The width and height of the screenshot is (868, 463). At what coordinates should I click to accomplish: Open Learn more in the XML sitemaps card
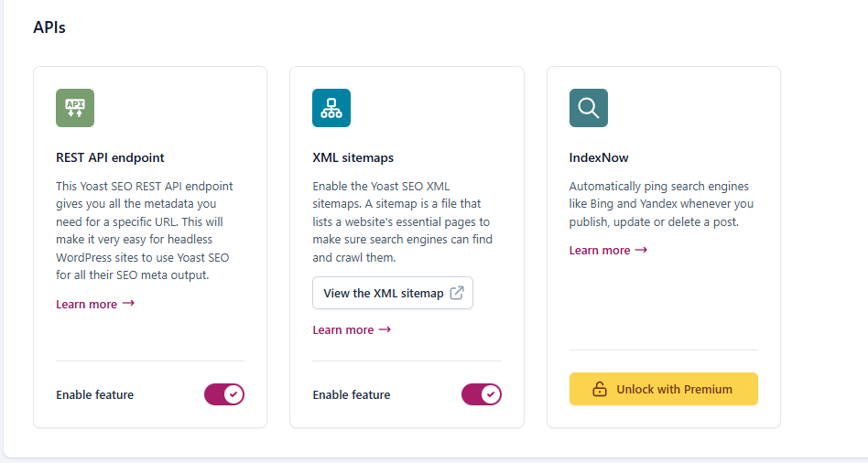click(x=343, y=330)
